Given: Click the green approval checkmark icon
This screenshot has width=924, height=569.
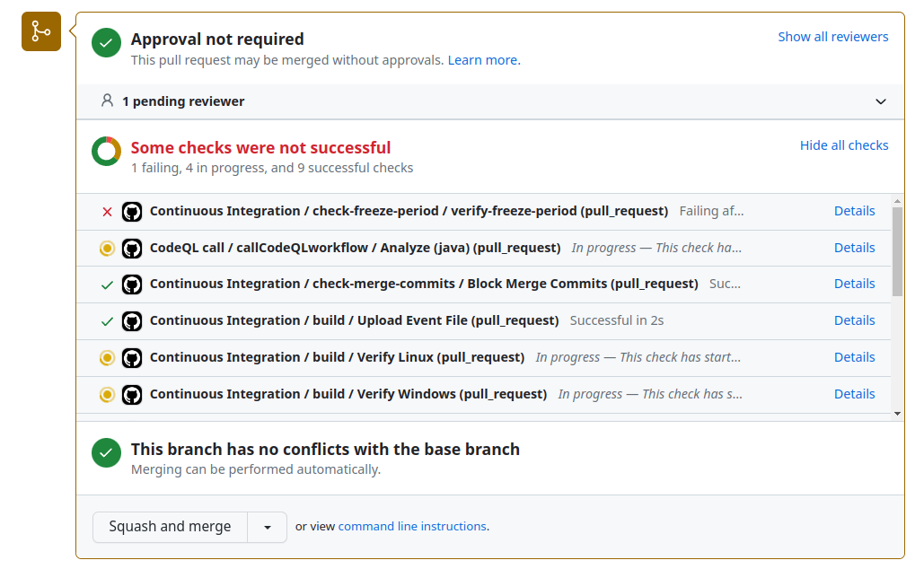Looking at the screenshot, I should click(106, 43).
